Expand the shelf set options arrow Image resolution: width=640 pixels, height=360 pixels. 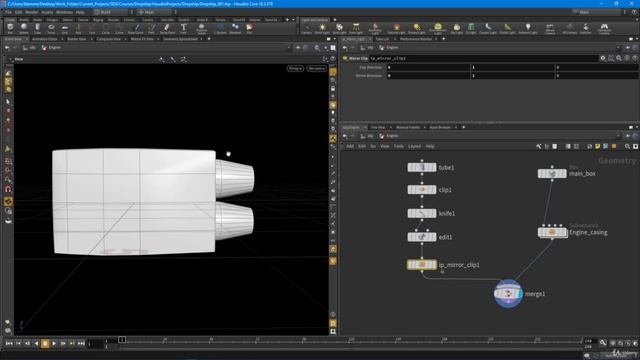[x=293, y=20]
